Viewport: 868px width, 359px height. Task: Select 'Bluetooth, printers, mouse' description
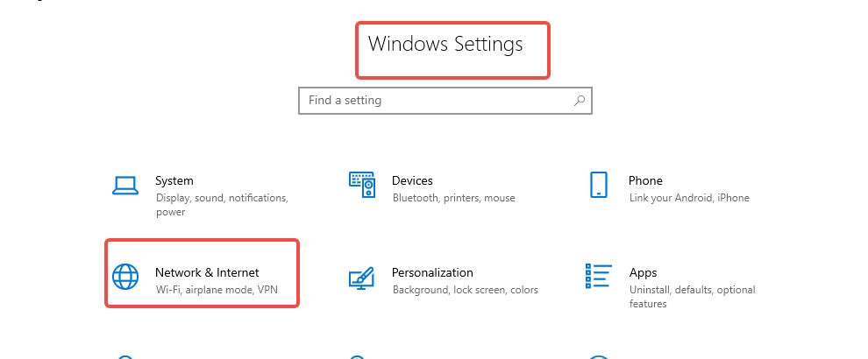click(453, 198)
